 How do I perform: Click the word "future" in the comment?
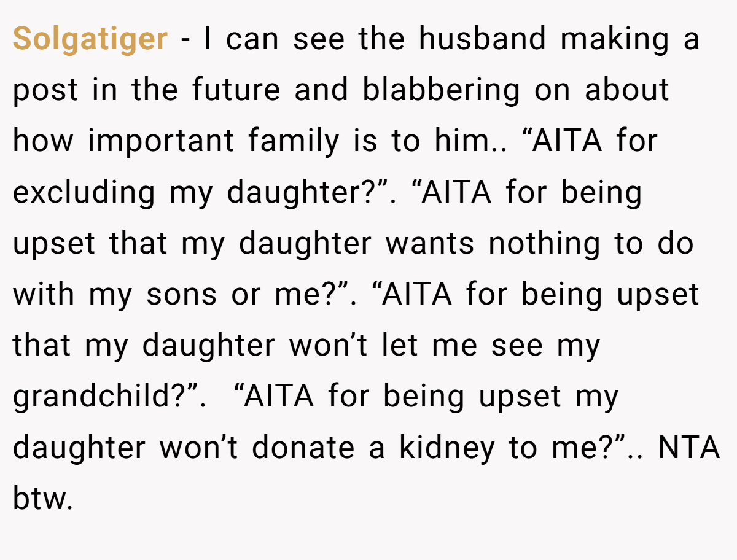coord(236,90)
